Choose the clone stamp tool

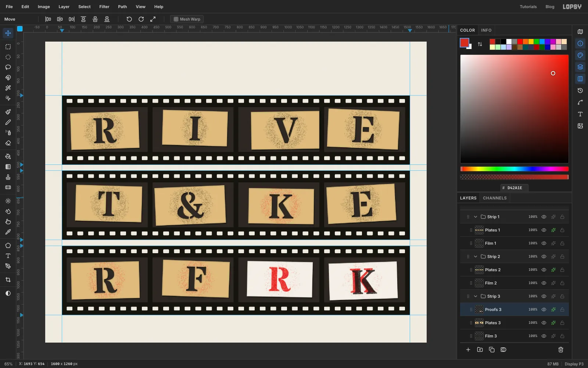pyautogui.click(x=8, y=177)
